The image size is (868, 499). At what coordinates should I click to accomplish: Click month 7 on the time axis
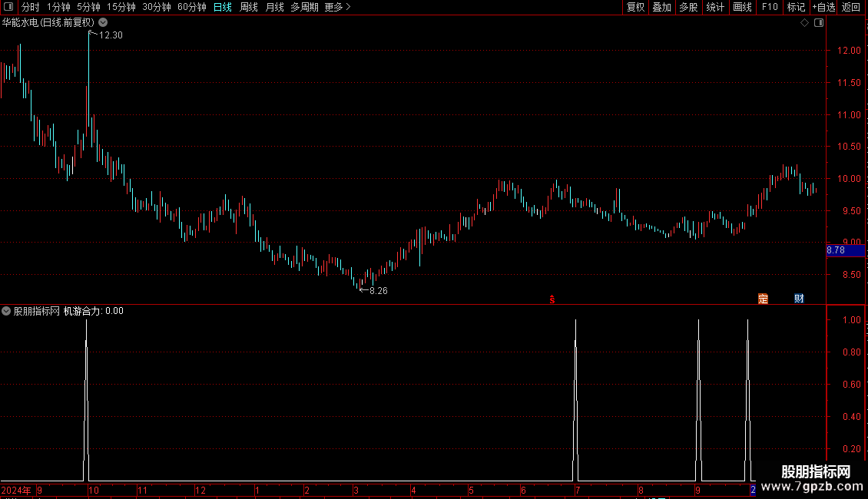click(x=578, y=490)
